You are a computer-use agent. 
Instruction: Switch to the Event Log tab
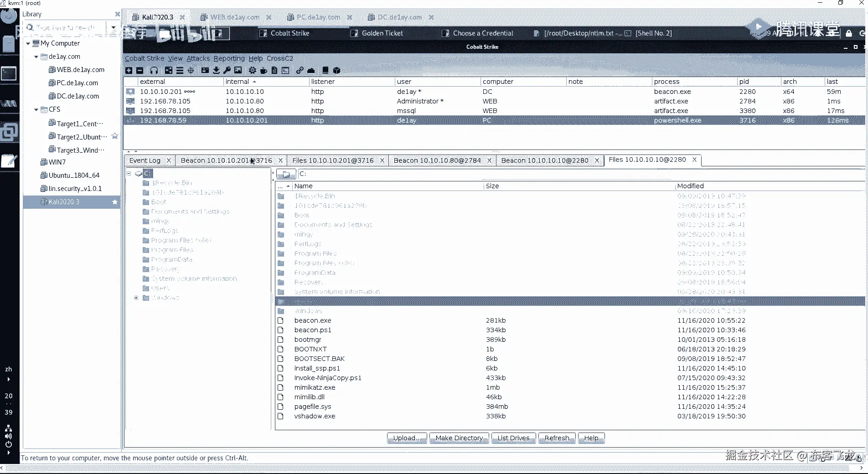pyautogui.click(x=150, y=160)
